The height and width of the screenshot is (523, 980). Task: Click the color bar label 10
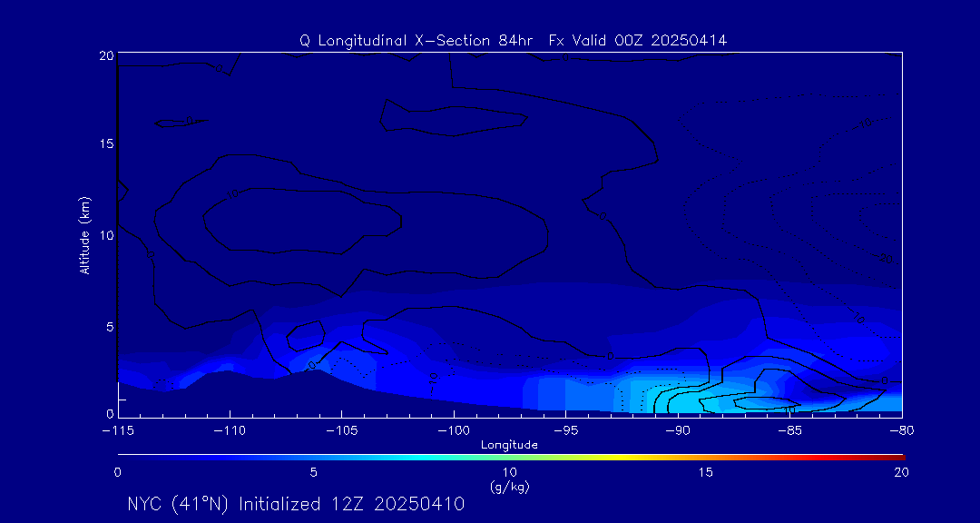point(510,473)
